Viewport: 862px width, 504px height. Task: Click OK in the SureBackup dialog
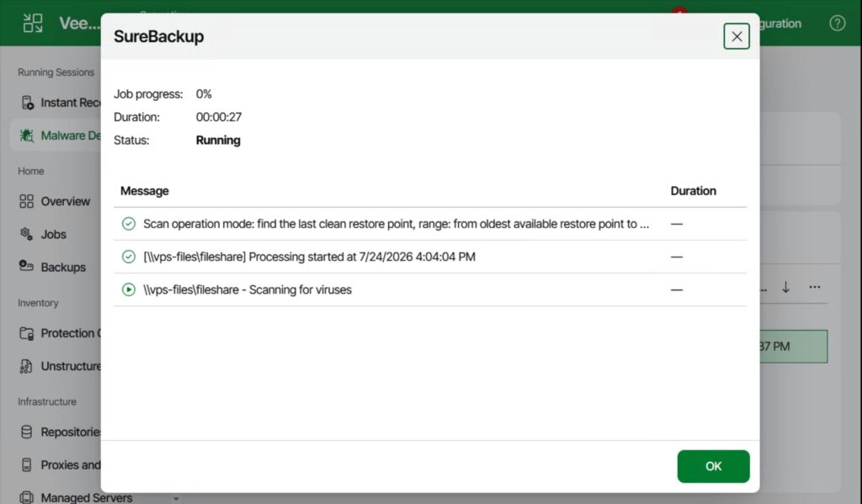713,466
